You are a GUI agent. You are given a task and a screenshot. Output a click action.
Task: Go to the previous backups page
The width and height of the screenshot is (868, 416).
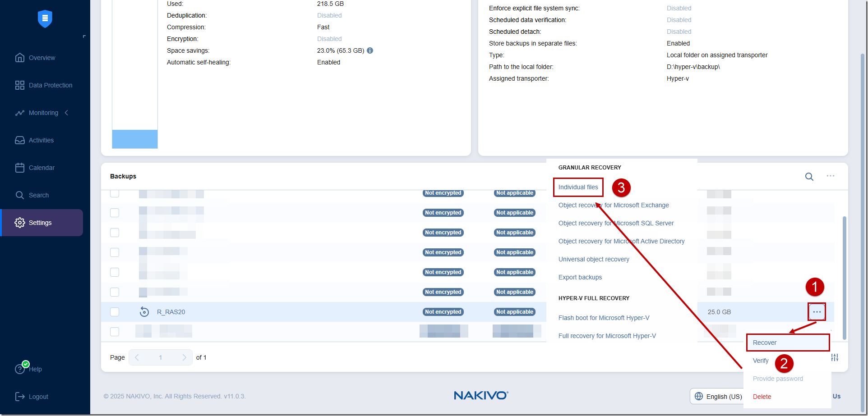pos(137,357)
